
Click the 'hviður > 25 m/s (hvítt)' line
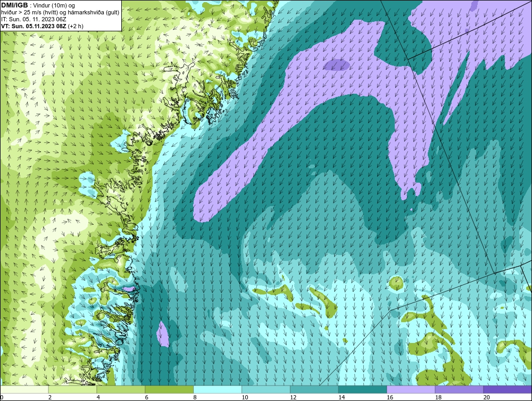(x=29, y=12)
